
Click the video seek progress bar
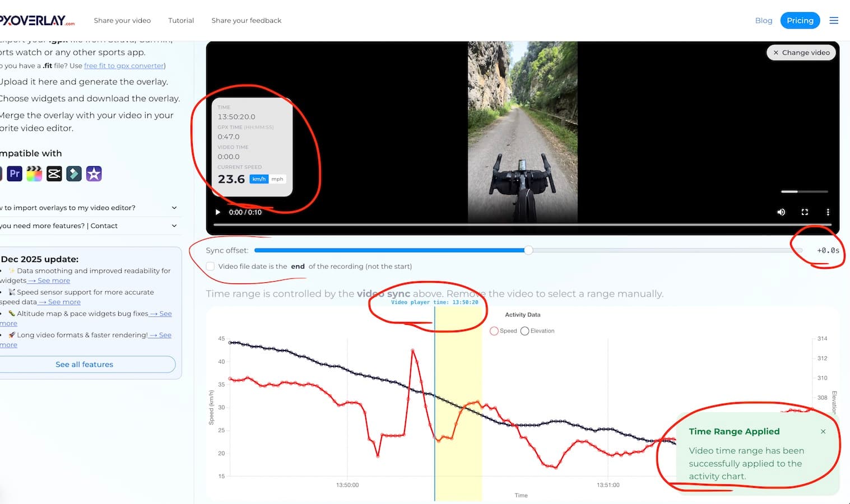click(522, 225)
